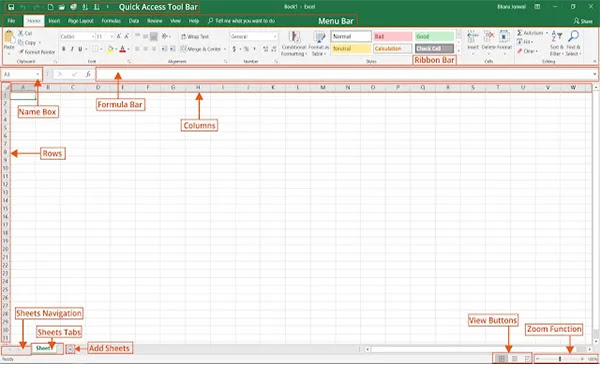Click the Borders icon in Font group

pos(95,49)
